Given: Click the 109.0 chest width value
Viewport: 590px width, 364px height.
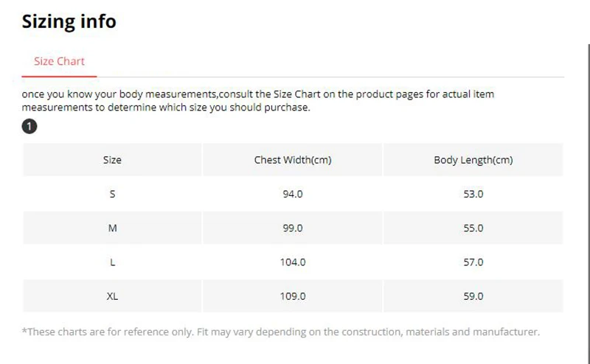Looking at the screenshot, I should [x=293, y=296].
